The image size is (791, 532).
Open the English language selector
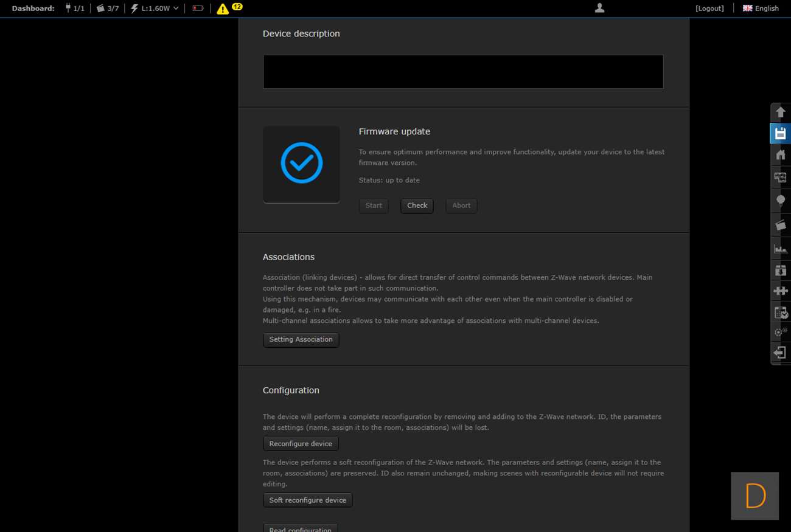(x=761, y=9)
